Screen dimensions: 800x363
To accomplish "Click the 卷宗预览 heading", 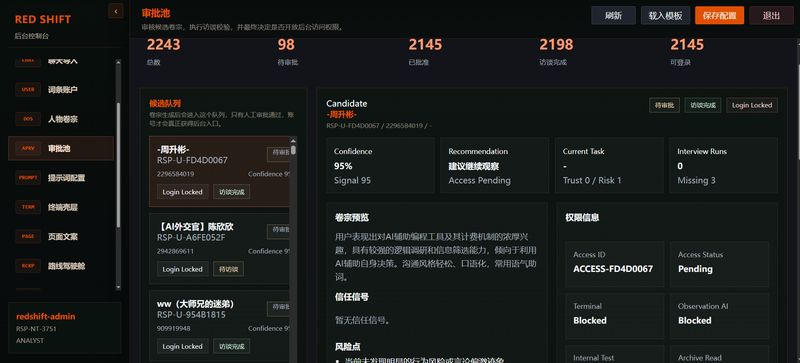I will 352,217.
